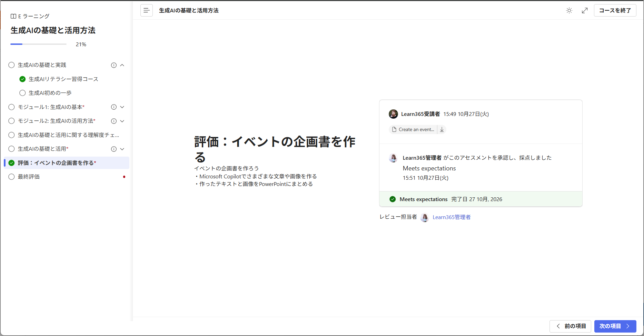Click status circle of 生成AIの基礎と実践

click(11, 65)
